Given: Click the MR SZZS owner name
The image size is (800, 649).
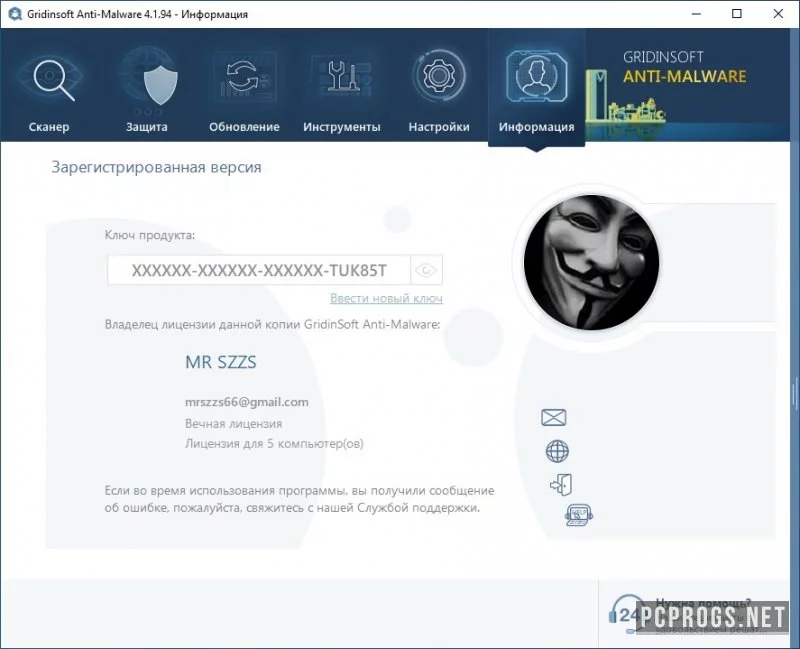Looking at the screenshot, I should click(220, 362).
